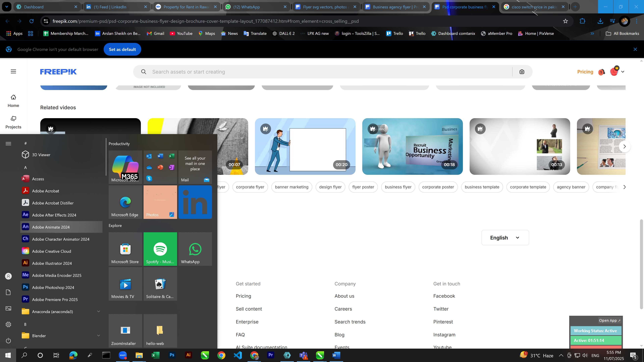Click Freepik search by image camera icon
Image resolution: width=644 pixels, height=362 pixels.
(522, 72)
